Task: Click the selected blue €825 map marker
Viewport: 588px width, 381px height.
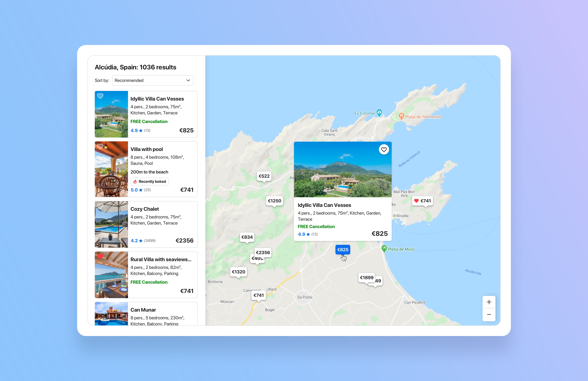Action: coord(342,250)
